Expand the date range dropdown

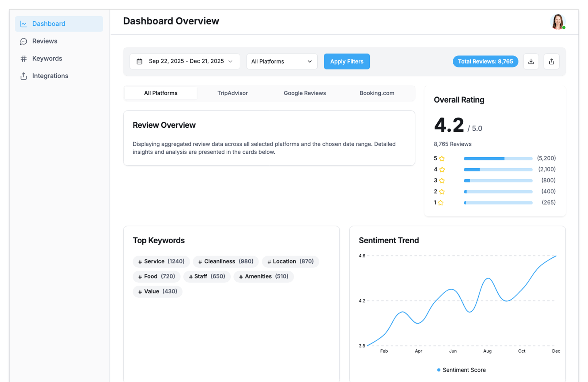click(x=185, y=62)
